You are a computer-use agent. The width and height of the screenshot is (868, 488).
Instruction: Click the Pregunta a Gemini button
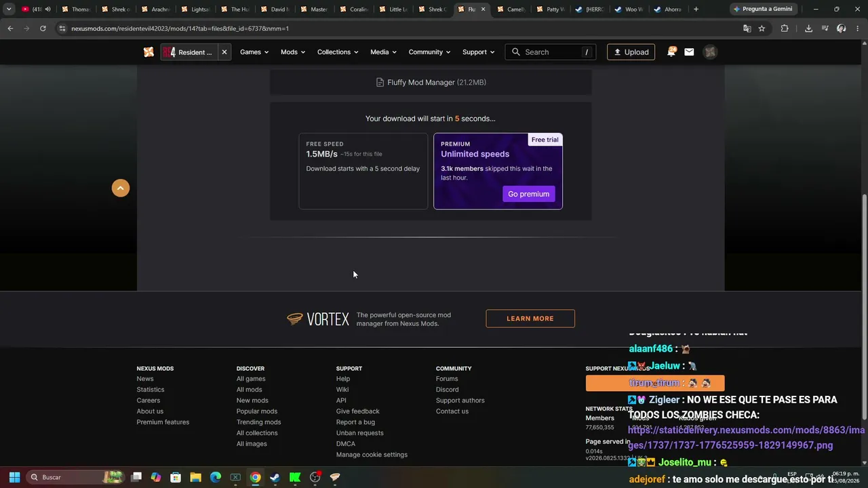(x=763, y=9)
